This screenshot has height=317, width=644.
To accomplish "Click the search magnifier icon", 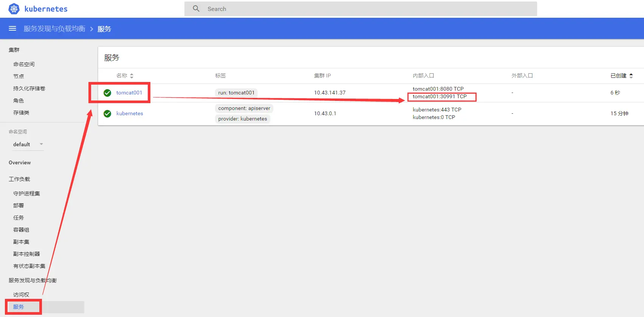I will point(196,8).
